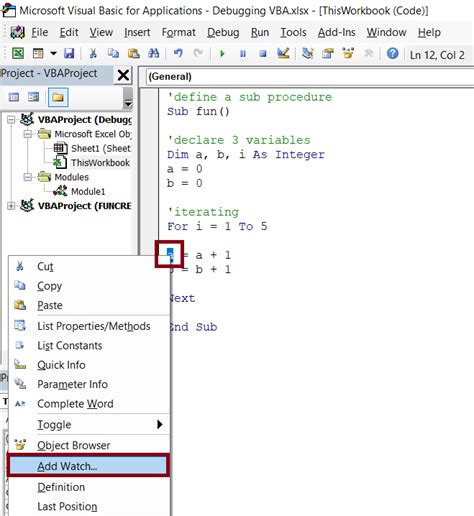Open the Insert menu
Screen dimensions: 474x516
(x=137, y=32)
